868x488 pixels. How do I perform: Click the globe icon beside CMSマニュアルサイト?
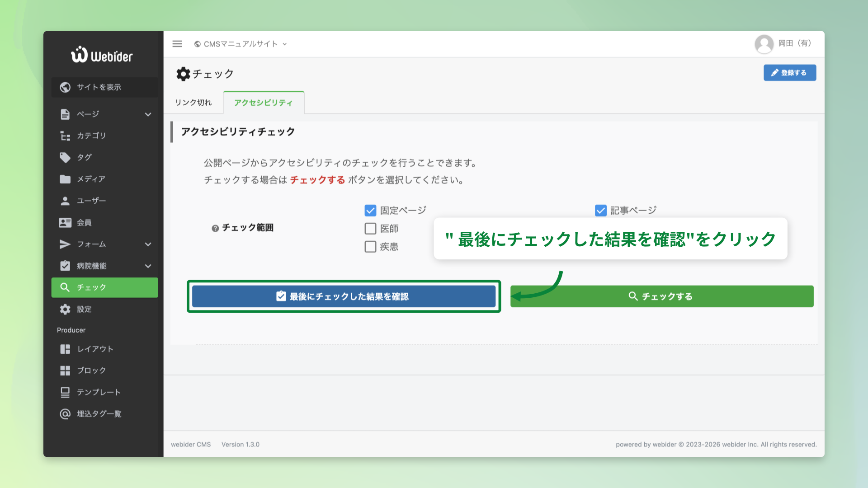click(x=198, y=44)
